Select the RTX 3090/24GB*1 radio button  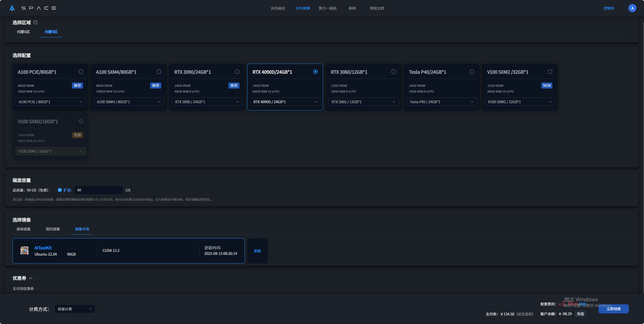(237, 71)
